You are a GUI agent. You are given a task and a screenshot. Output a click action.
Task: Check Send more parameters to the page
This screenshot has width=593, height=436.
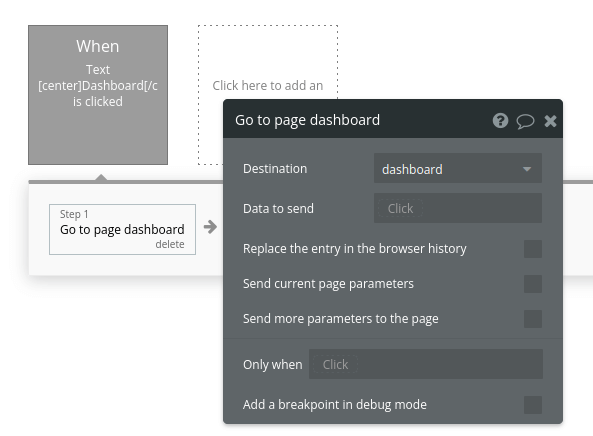tap(533, 319)
